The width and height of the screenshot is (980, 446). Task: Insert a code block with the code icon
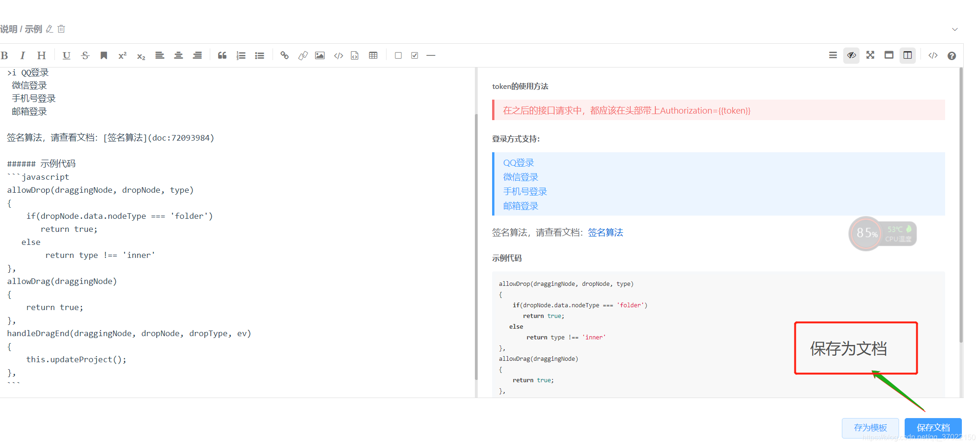[x=339, y=55]
